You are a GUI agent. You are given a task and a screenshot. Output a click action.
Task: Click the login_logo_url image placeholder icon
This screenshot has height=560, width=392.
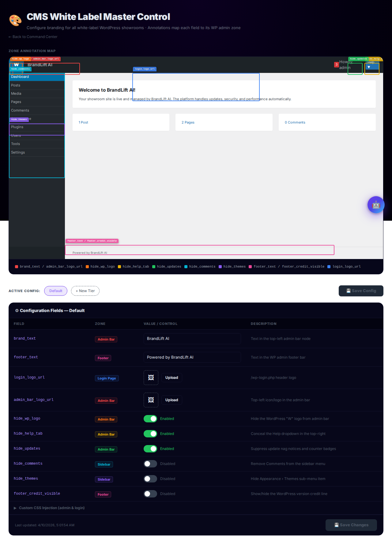(151, 378)
